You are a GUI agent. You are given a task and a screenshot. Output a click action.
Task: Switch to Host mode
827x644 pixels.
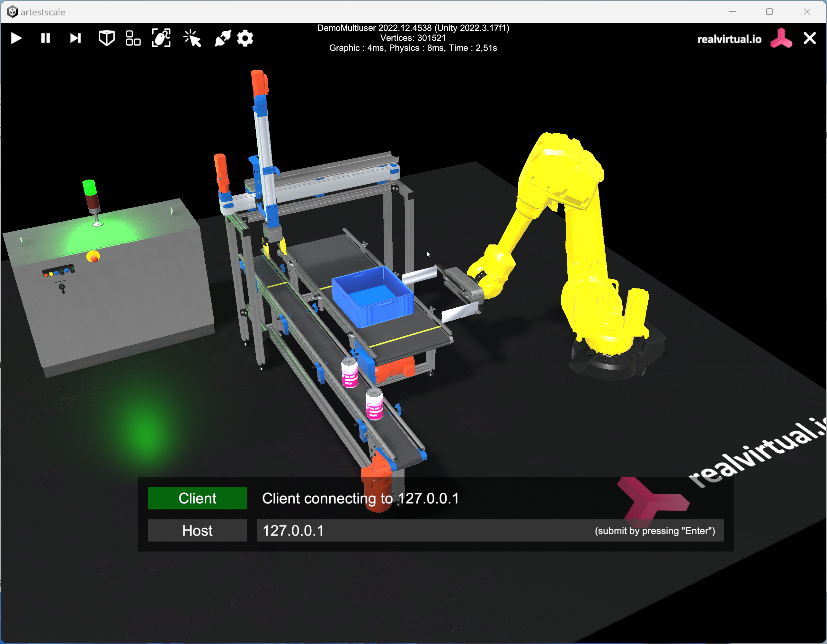tap(197, 530)
